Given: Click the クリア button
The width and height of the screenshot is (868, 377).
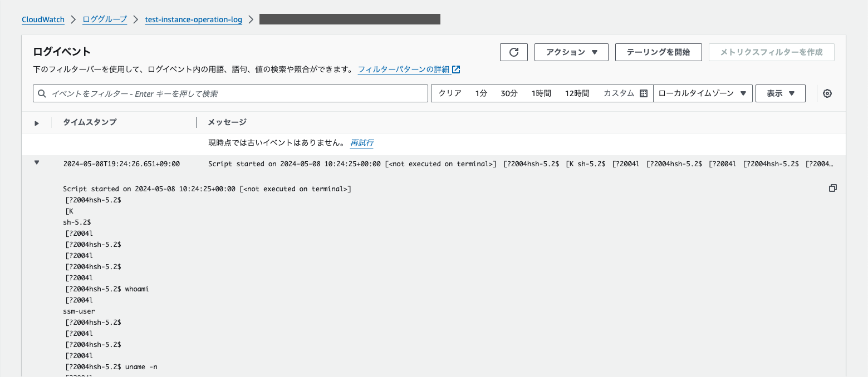Looking at the screenshot, I should [x=449, y=93].
